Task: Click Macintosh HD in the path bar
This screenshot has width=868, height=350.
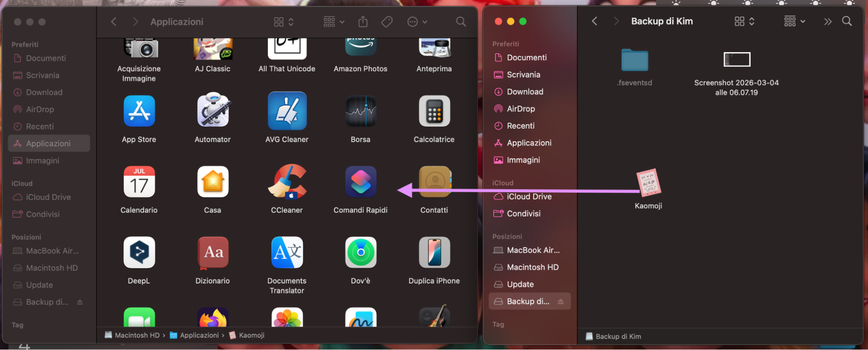Action: coord(132,335)
